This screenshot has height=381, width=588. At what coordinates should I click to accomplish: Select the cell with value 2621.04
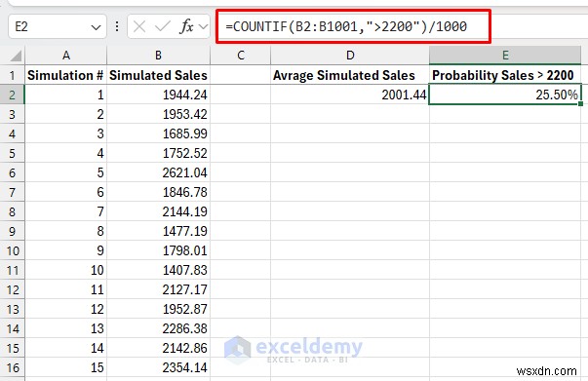pos(158,172)
